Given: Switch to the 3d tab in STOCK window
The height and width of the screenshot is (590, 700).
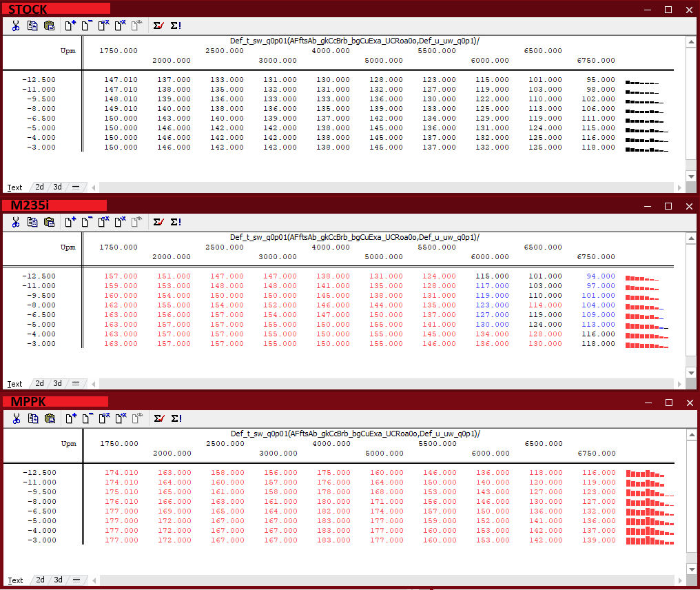Looking at the screenshot, I should [58, 187].
